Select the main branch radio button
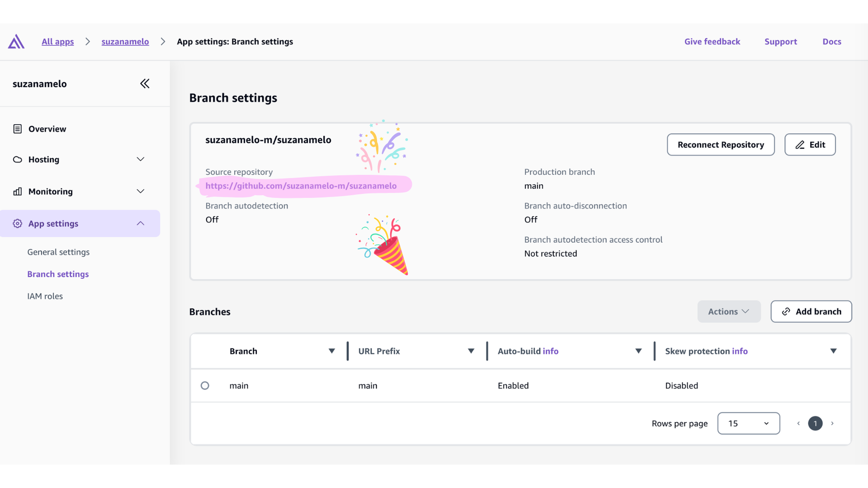The height and width of the screenshot is (488, 868). [205, 385]
